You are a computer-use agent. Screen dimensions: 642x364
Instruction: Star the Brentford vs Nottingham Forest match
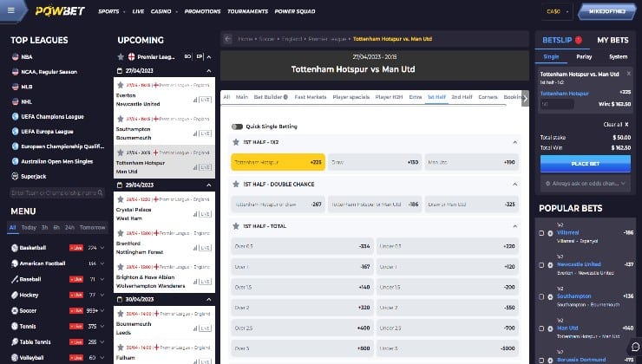coord(121,233)
